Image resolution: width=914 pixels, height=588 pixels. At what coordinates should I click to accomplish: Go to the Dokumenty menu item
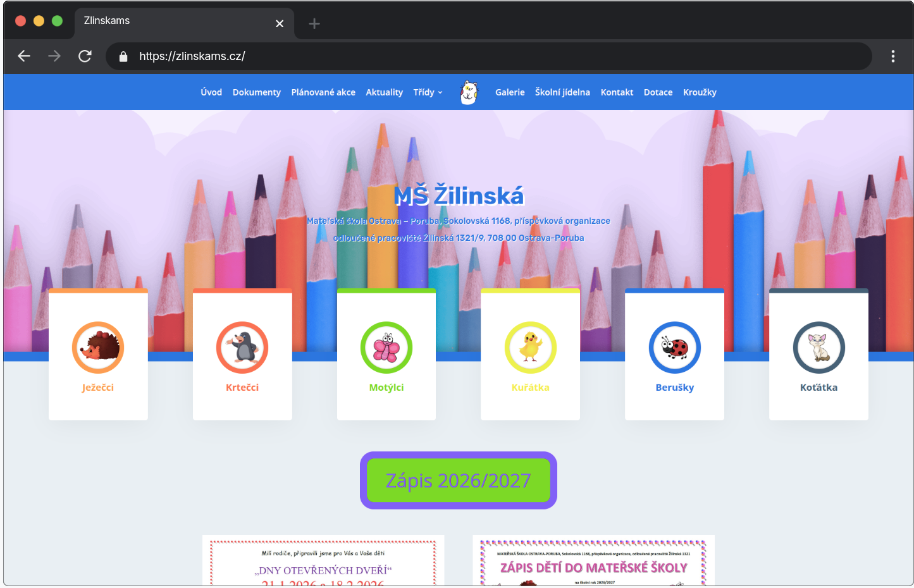click(256, 92)
